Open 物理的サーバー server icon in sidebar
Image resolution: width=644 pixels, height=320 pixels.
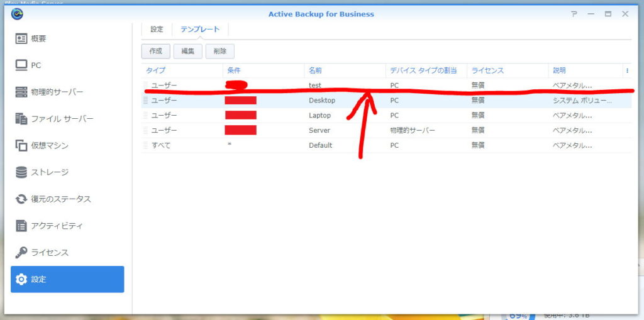click(x=21, y=92)
